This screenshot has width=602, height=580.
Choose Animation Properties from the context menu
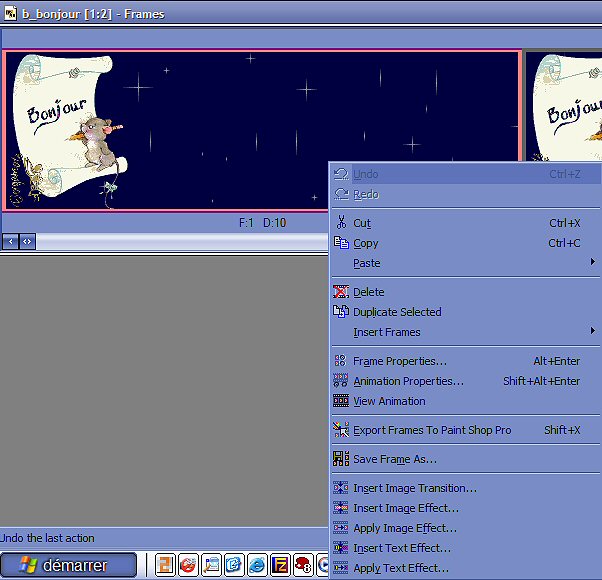[408, 381]
